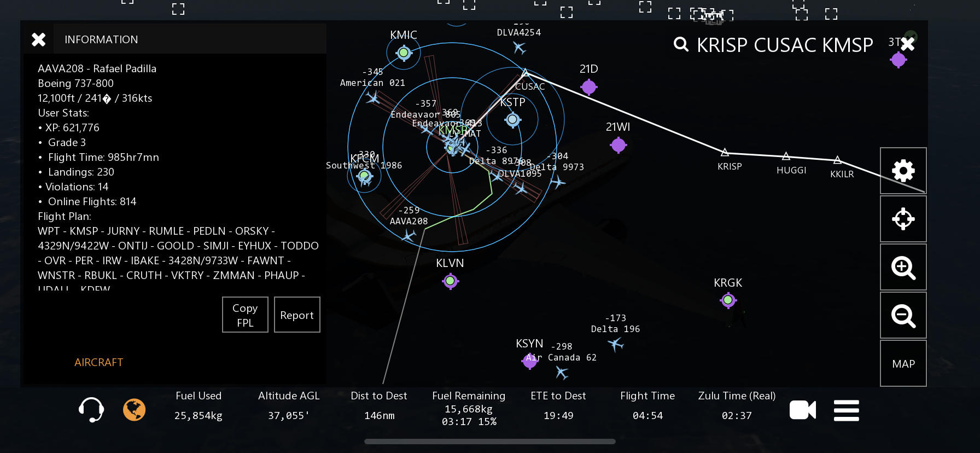Tap the Fuel Remaining readout
Image resolution: width=980 pixels, height=453 pixels.
[x=469, y=409]
